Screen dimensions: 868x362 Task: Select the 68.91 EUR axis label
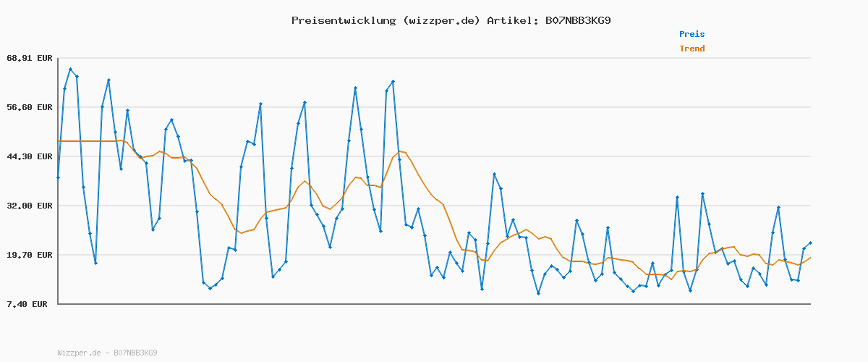(29, 58)
